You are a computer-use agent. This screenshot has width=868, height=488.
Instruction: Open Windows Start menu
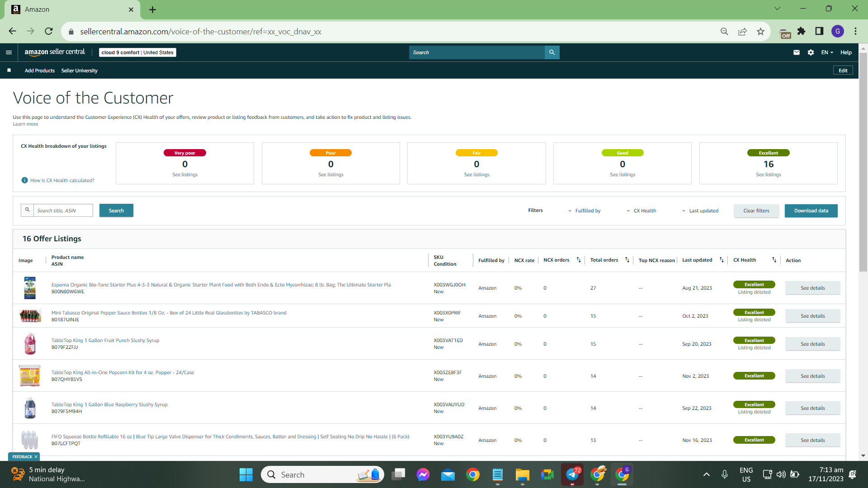[x=246, y=474]
